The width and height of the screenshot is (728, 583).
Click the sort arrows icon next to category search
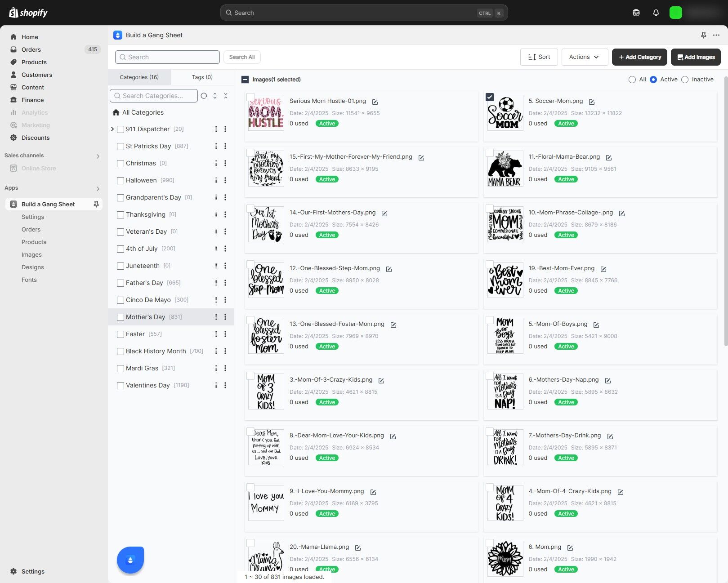click(x=215, y=96)
